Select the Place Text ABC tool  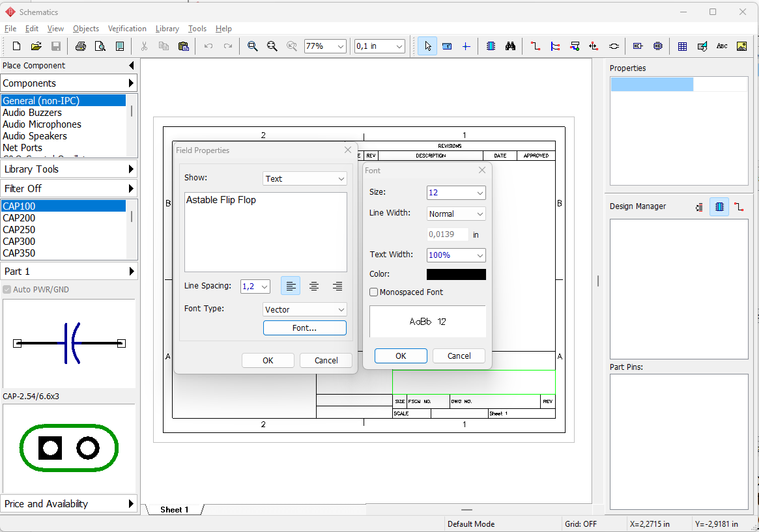[x=722, y=46]
